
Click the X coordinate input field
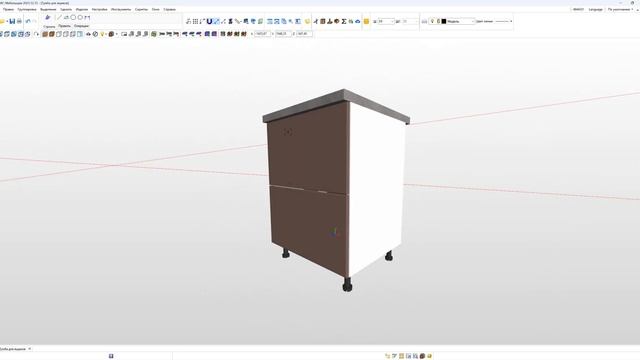pos(262,34)
